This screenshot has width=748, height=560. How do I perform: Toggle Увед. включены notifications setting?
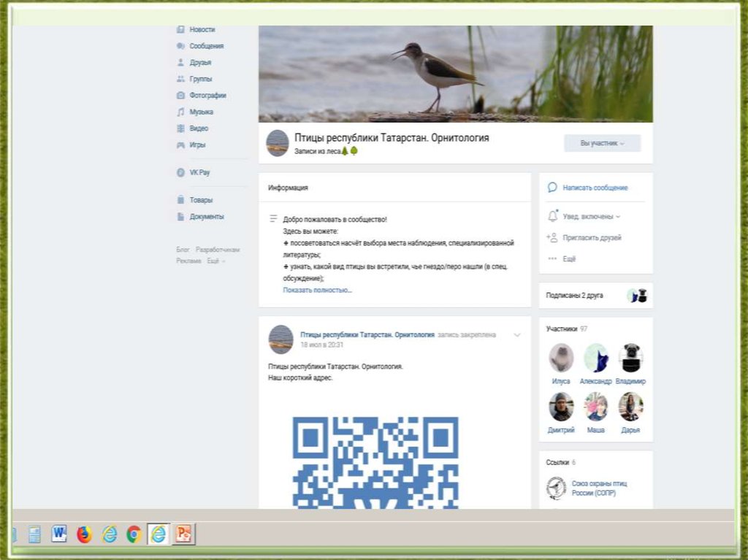click(x=591, y=217)
